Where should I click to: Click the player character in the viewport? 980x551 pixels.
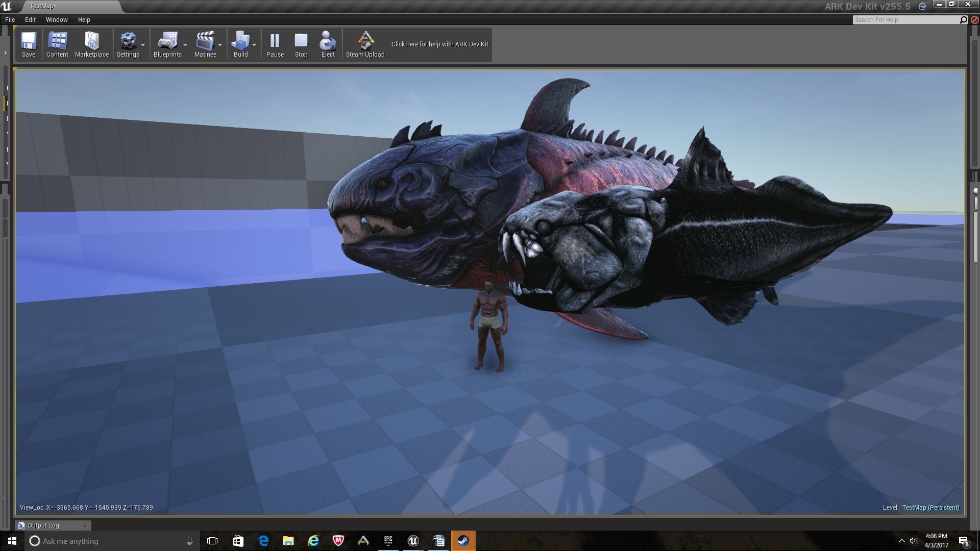point(489,324)
